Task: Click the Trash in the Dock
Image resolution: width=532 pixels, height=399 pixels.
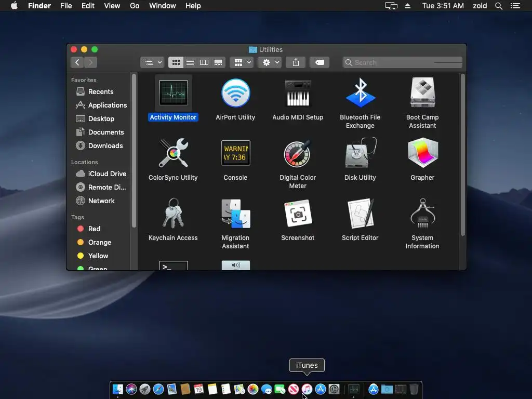Action: click(x=414, y=389)
